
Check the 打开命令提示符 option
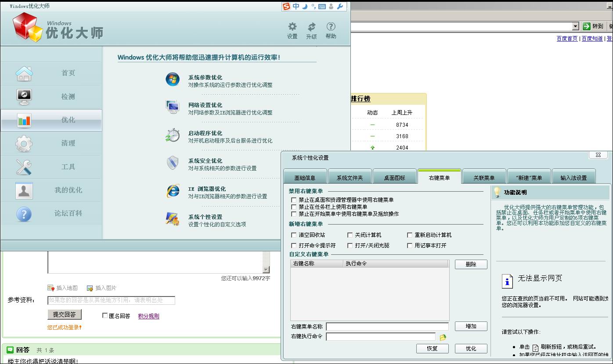(294, 246)
